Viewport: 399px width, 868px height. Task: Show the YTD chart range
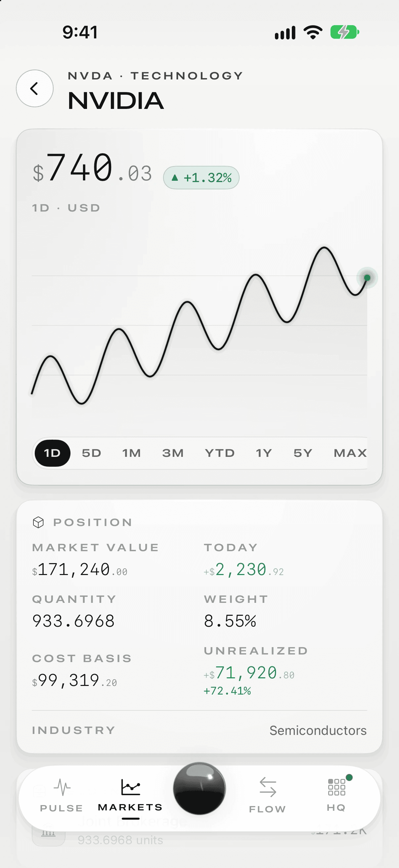coord(220,453)
